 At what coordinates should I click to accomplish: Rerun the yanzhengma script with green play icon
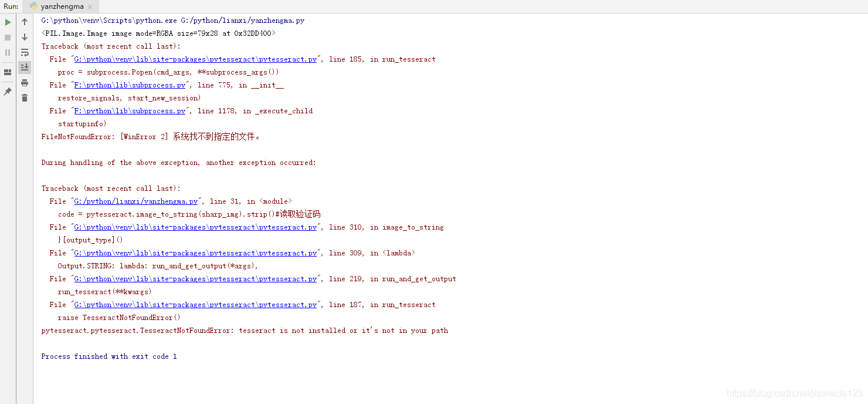point(8,22)
